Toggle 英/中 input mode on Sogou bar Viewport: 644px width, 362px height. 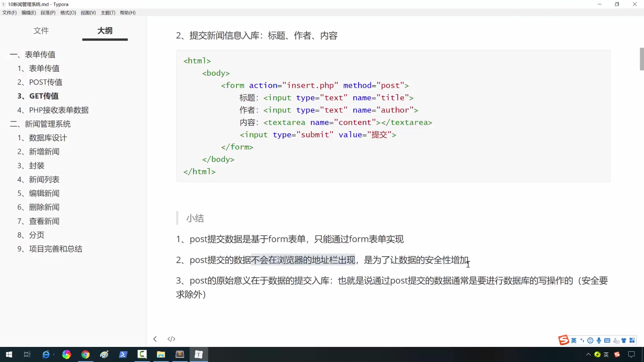pos(574,340)
